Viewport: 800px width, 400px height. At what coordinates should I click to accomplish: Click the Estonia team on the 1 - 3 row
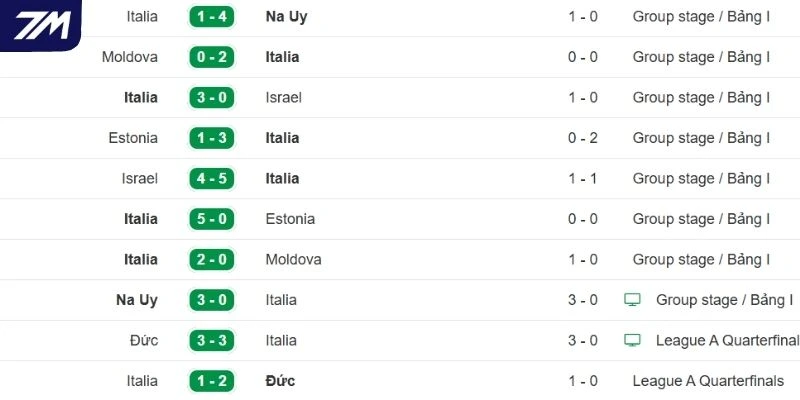tap(133, 138)
